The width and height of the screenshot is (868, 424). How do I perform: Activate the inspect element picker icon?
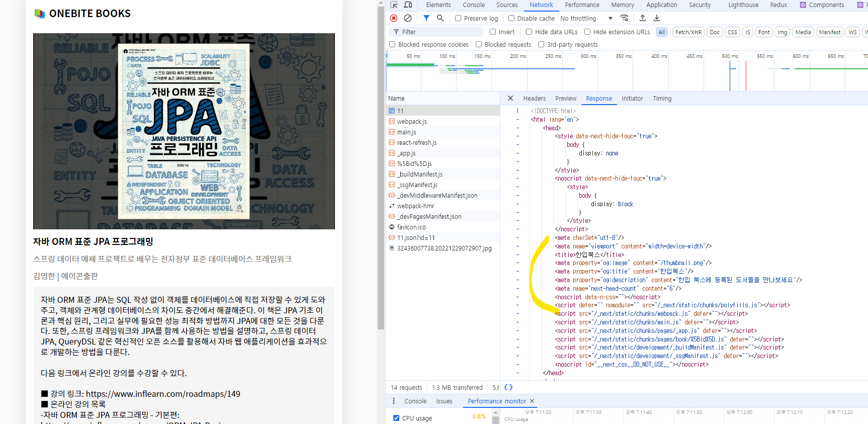(394, 5)
